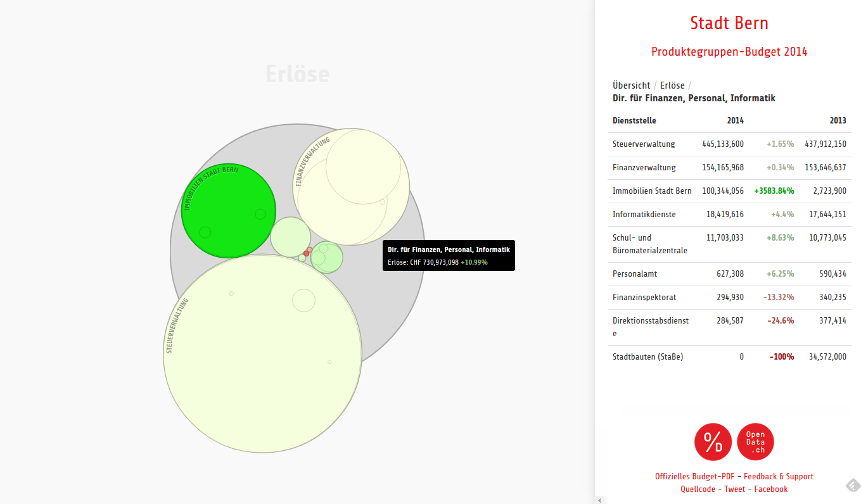861x504 pixels.
Task: Click the Stadt Bern title
Action: point(729,23)
